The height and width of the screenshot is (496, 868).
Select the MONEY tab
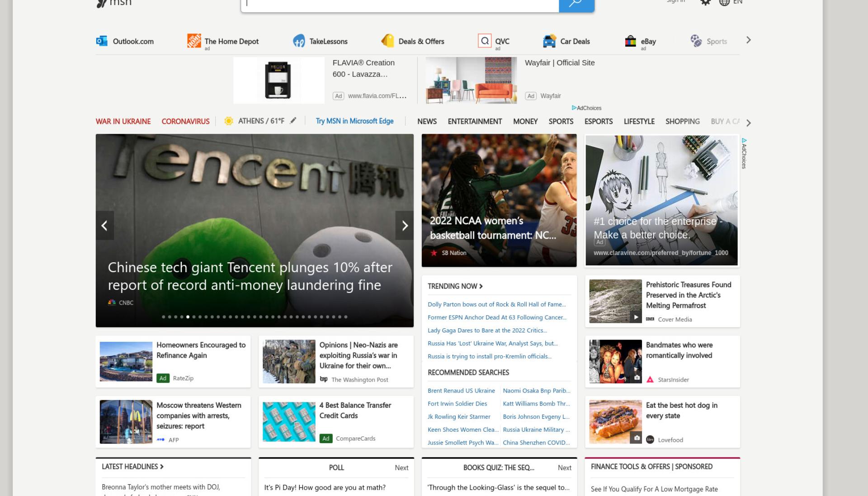(x=525, y=121)
